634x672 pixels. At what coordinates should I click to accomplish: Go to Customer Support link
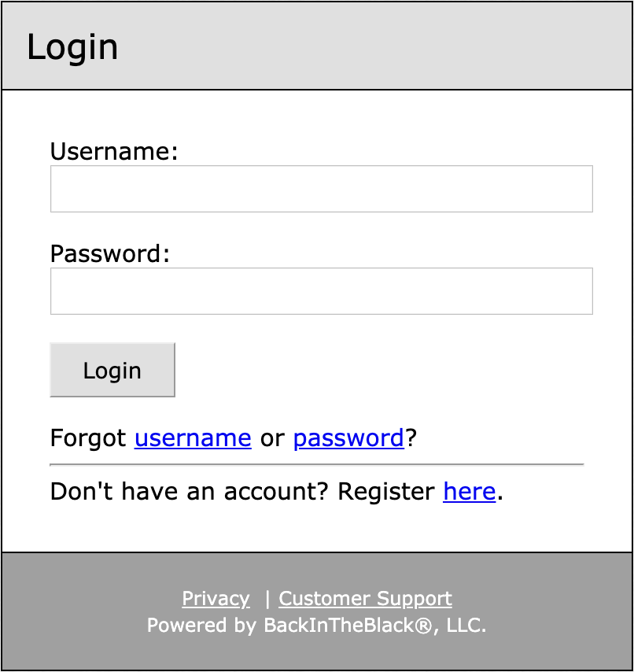pos(365,599)
